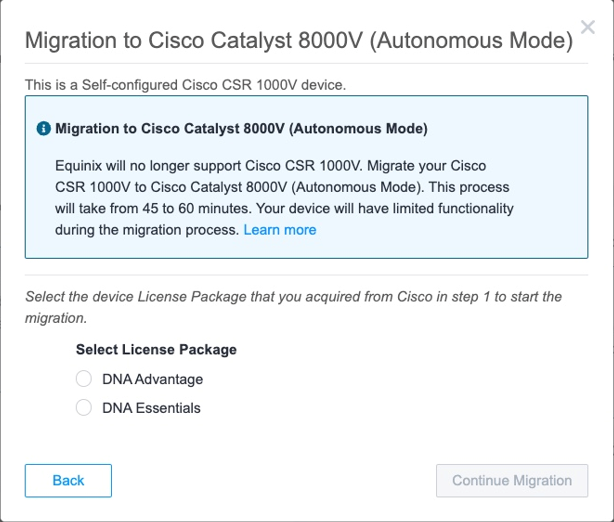The height and width of the screenshot is (522, 614).
Task: Close the migration dialog with the X
Action: tap(587, 27)
